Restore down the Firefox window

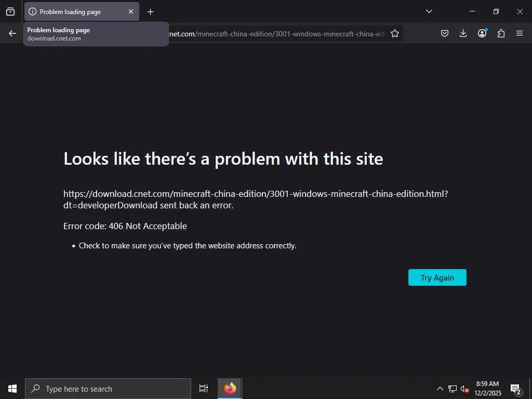496,11
